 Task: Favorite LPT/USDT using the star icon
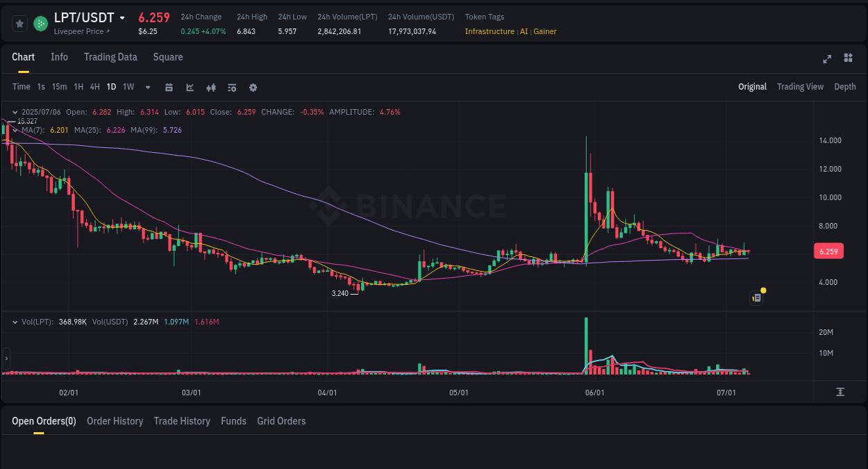[19, 23]
